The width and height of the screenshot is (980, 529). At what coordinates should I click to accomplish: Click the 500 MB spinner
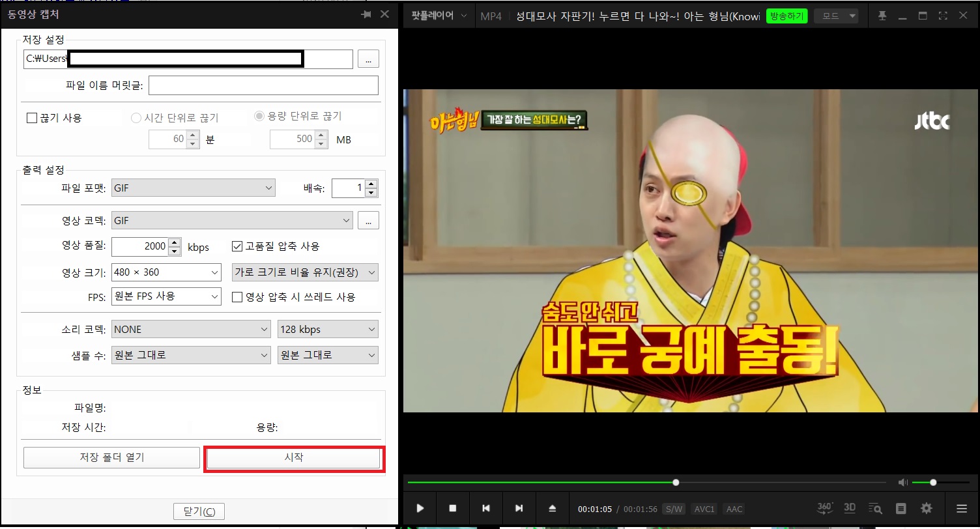pyautogui.click(x=298, y=139)
